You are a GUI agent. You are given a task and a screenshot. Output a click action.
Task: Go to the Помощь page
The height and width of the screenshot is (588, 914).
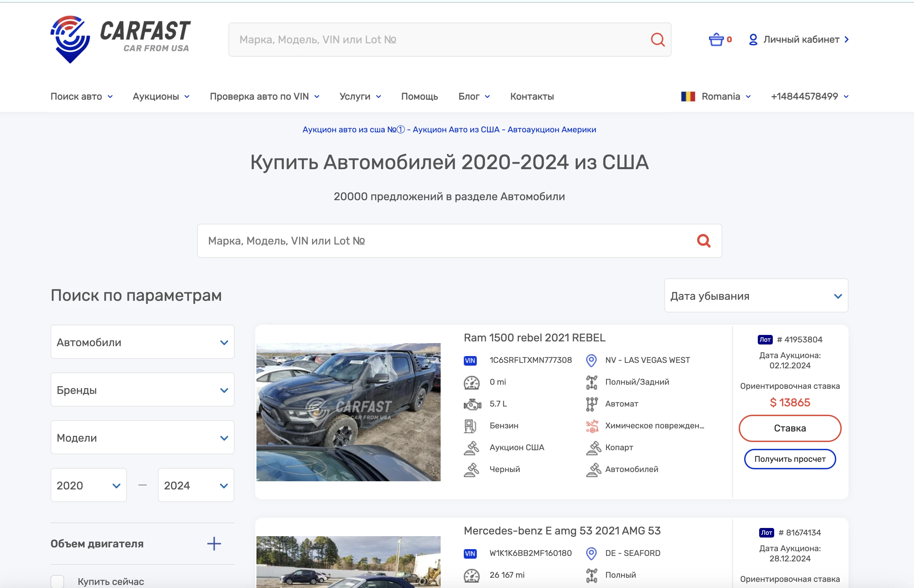419,96
